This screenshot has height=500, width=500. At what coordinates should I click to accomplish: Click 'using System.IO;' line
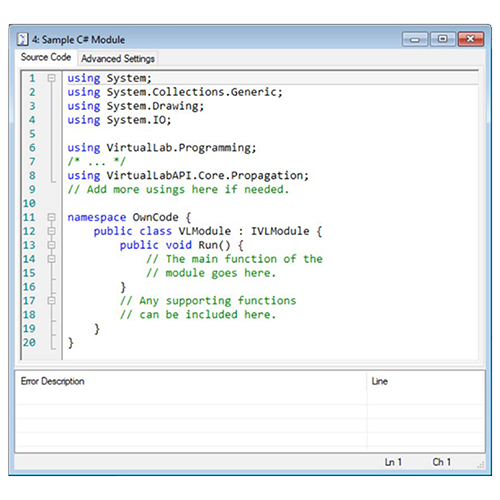(x=119, y=120)
